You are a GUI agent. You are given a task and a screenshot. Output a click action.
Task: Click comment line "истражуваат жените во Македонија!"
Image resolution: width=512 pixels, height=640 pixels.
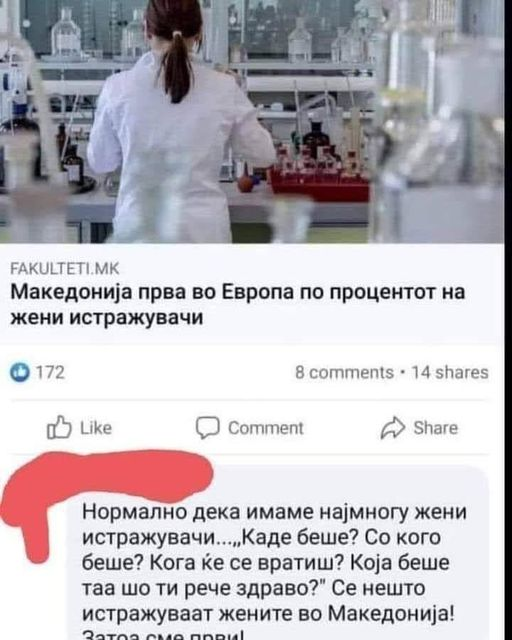(268, 613)
